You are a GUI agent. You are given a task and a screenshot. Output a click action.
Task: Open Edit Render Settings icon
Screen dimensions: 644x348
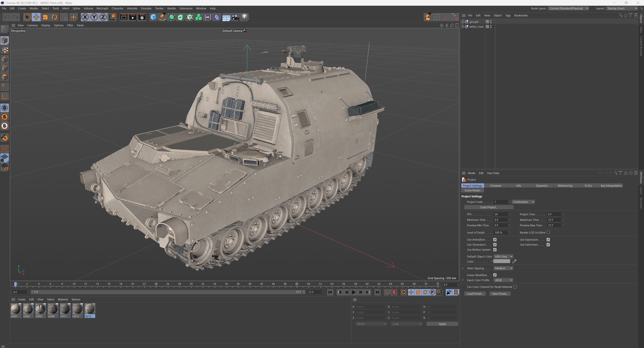tap(142, 17)
